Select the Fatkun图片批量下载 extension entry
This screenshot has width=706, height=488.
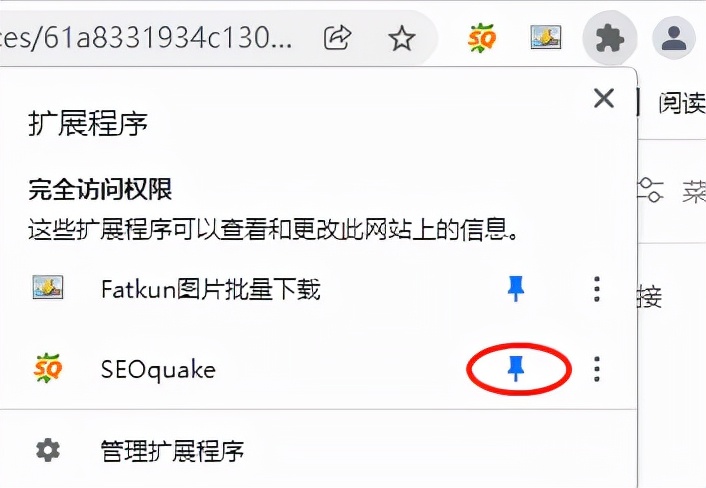[211, 289]
